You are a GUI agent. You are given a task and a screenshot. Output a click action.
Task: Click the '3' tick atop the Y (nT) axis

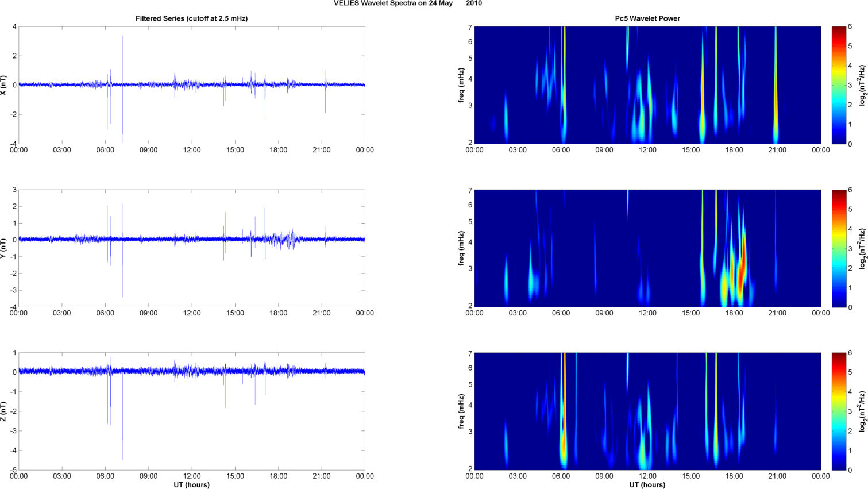(x=14, y=190)
